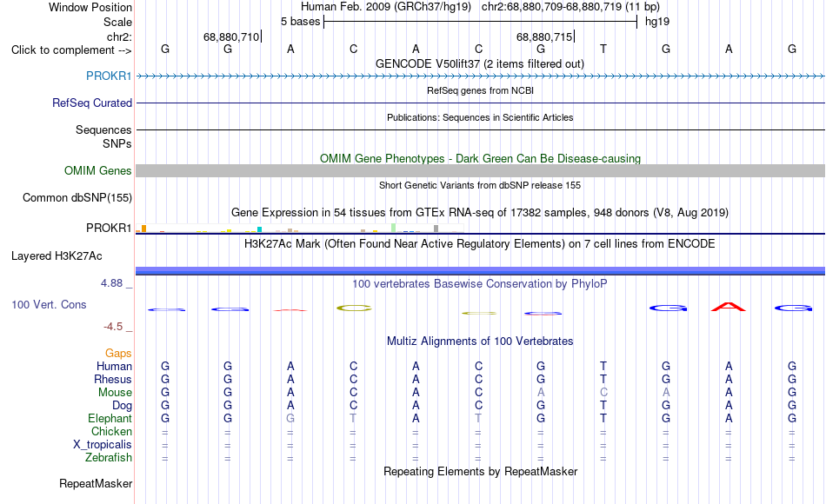Click the Sequences track label
Viewport: 826px width, 504px height.
pos(103,129)
